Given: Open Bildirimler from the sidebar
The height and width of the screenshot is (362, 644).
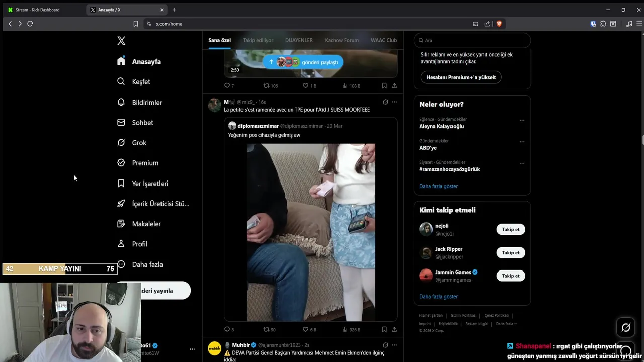Looking at the screenshot, I should (x=139, y=102).
